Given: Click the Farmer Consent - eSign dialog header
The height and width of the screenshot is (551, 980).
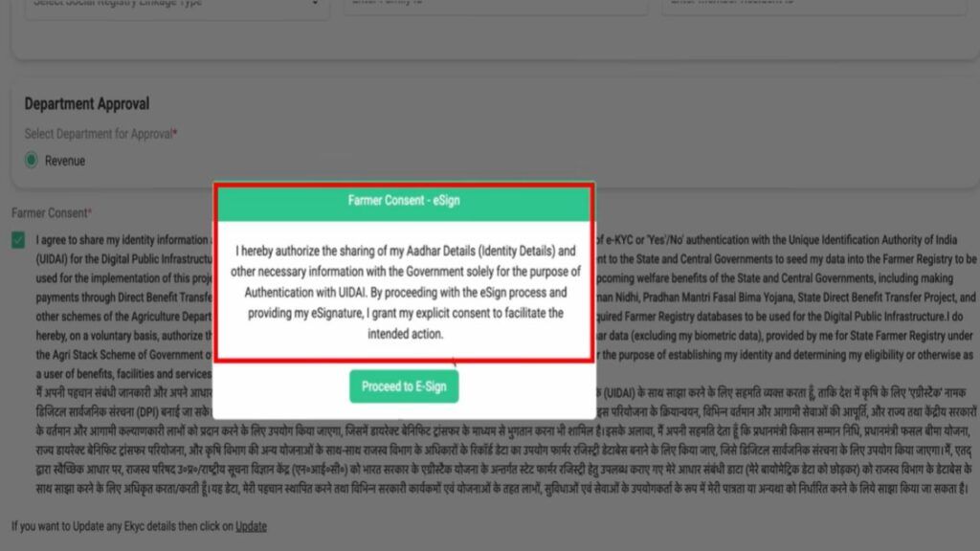Looking at the screenshot, I should pyautogui.click(x=403, y=202).
